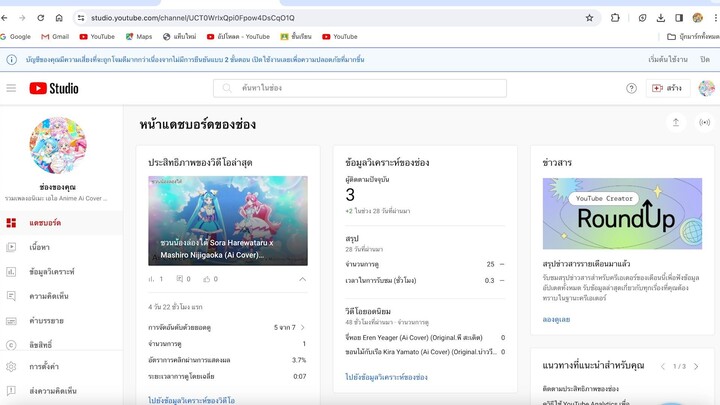Click ระยะเวลาการดูโดยเฉลี่ย 0:07 row
Viewport: 720px width, 405px height.
click(227, 376)
